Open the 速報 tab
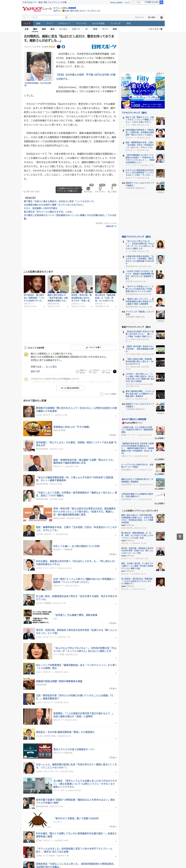Image resolution: width=186 pixels, height=868 pixels. coord(38,23)
